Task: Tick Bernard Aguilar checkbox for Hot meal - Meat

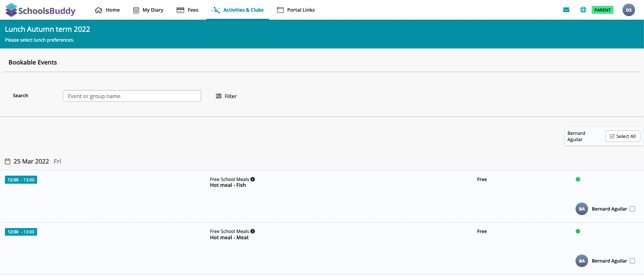Action: coord(632,261)
